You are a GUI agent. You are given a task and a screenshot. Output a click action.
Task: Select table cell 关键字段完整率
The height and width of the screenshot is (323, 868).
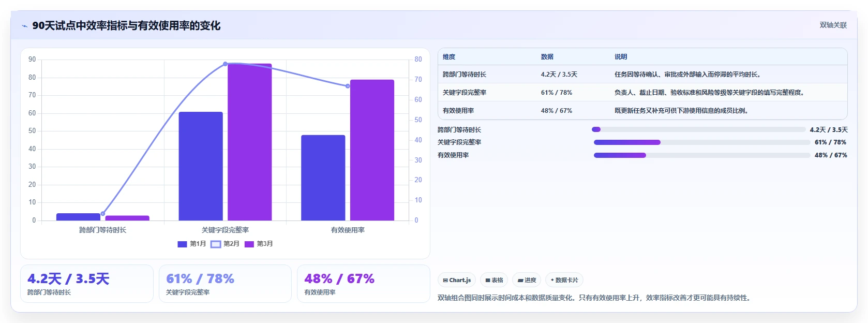pos(465,93)
